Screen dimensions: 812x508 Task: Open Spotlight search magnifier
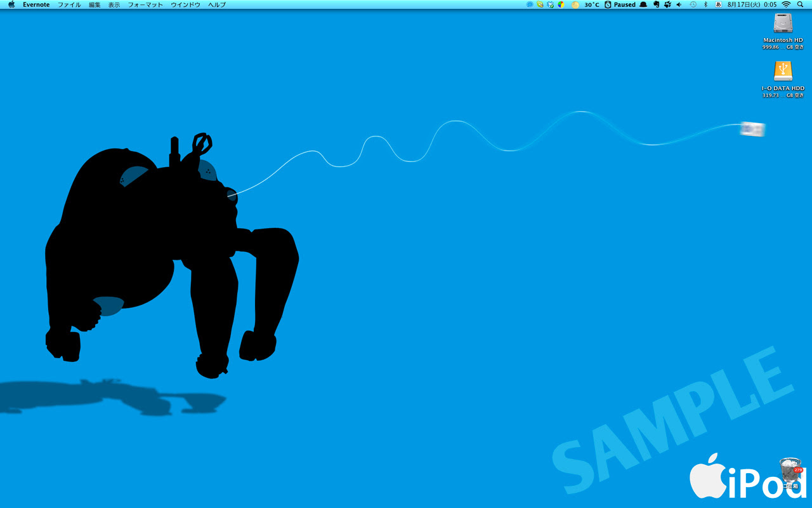[800, 4]
